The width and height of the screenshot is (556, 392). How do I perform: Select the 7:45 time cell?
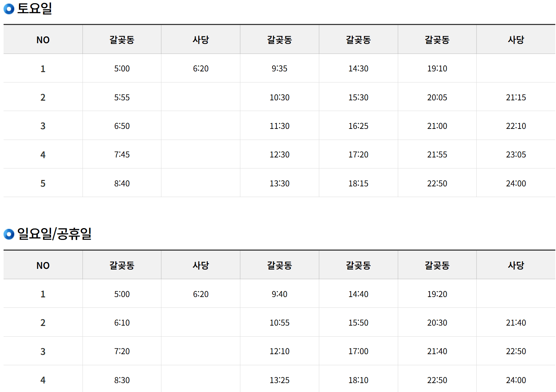click(122, 155)
